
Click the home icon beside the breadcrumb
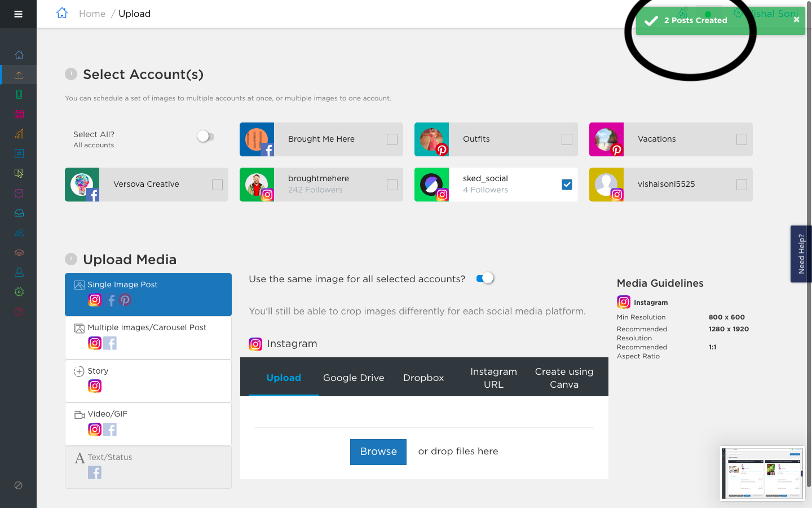point(62,13)
